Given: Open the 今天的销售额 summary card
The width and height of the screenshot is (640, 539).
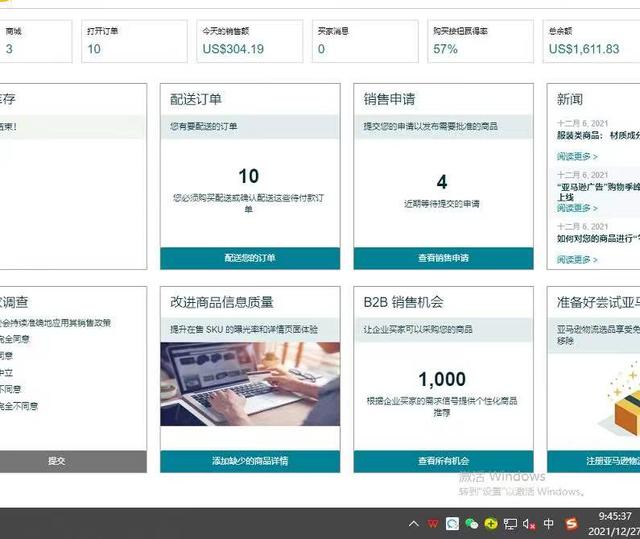Looking at the screenshot, I should 246,42.
